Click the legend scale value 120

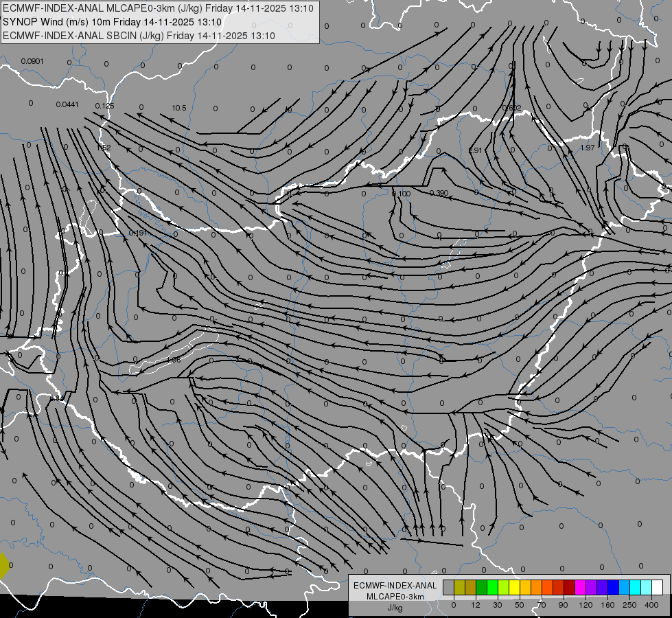pyautogui.click(x=586, y=605)
